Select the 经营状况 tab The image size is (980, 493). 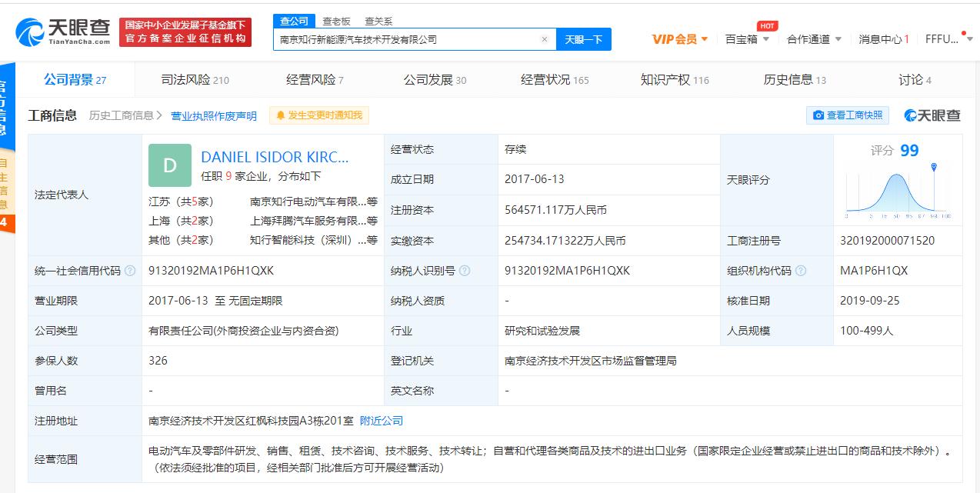pos(555,80)
